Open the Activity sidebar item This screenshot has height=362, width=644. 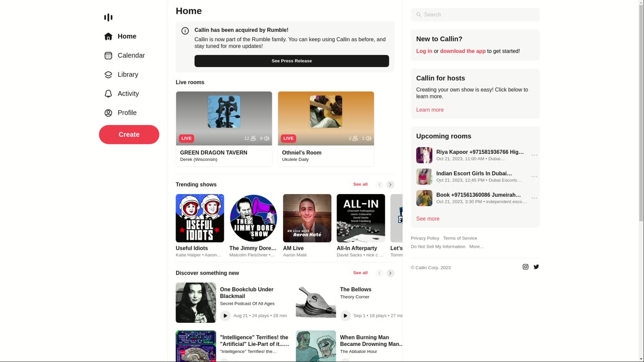pos(121,94)
